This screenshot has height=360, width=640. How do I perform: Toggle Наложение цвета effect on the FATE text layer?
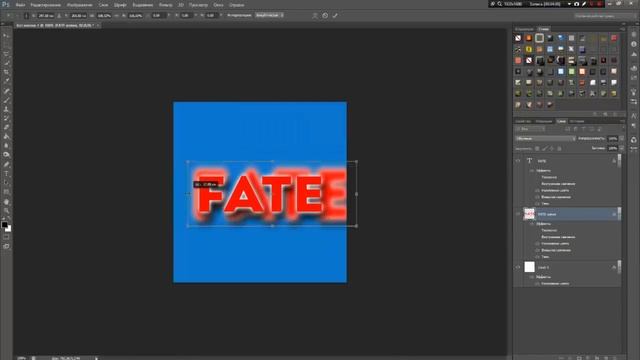coord(537,190)
